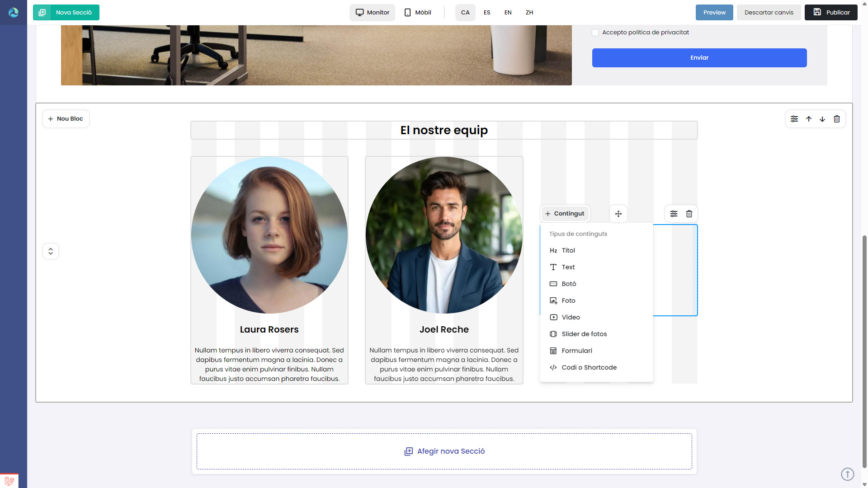Click app logo in sidebar

14,12
